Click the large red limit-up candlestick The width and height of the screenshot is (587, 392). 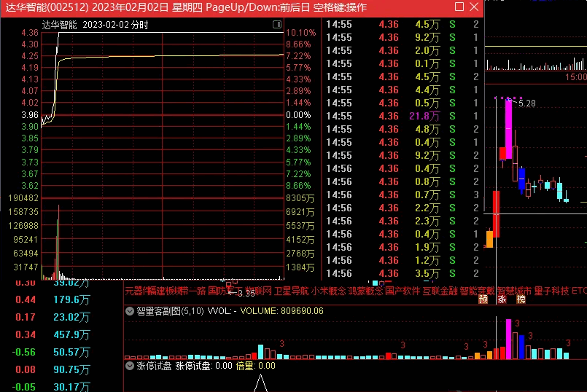(x=496, y=214)
